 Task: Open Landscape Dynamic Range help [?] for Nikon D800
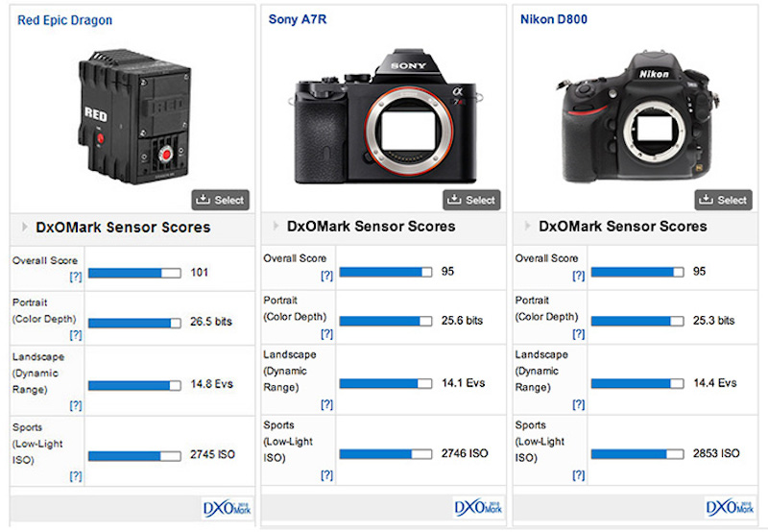coord(579,404)
